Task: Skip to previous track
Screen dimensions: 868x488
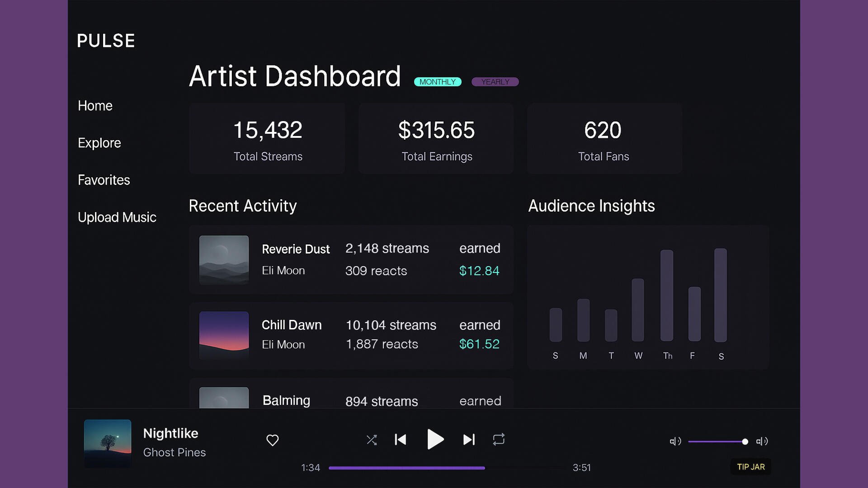Action: (x=401, y=440)
